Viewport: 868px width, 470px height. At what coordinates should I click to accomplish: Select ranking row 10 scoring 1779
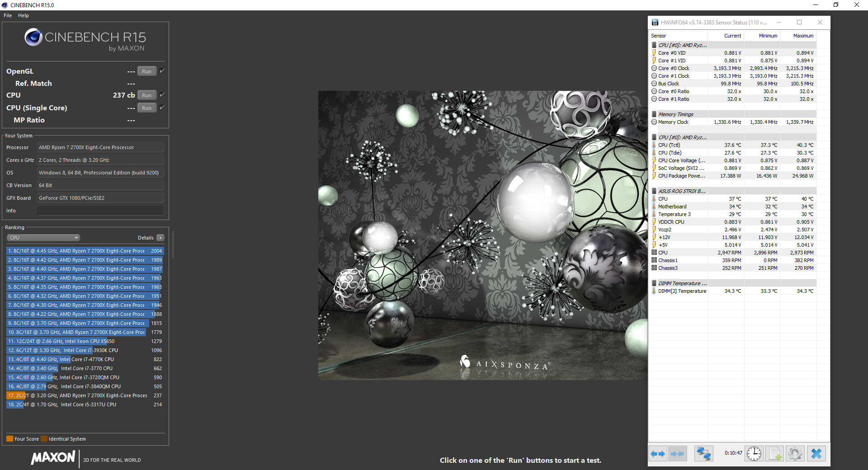click(x=85, y=332)
